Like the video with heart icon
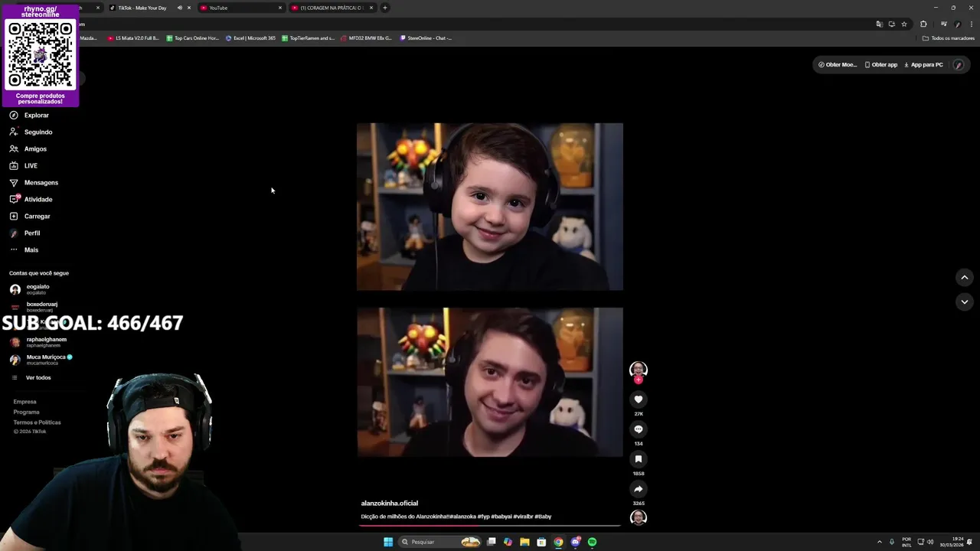The width and height of the screenshot is (980, 551). coord(639,399)
